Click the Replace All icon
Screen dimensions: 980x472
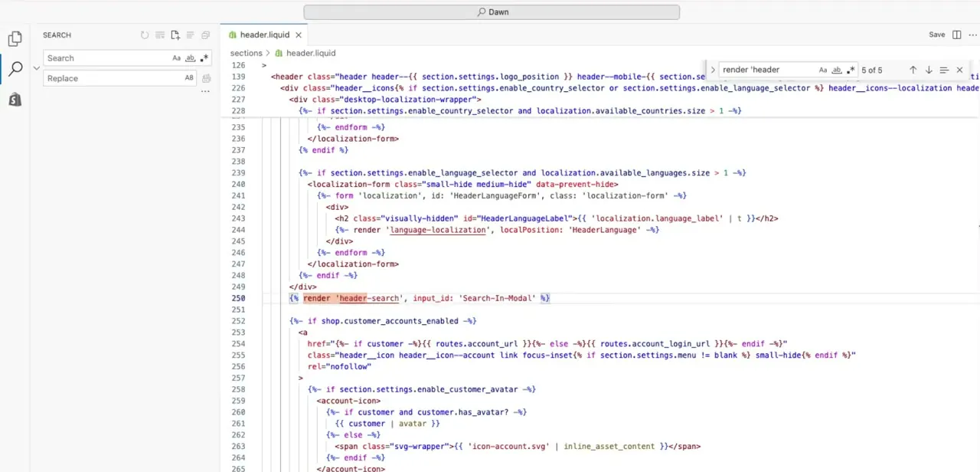[206, 78]
